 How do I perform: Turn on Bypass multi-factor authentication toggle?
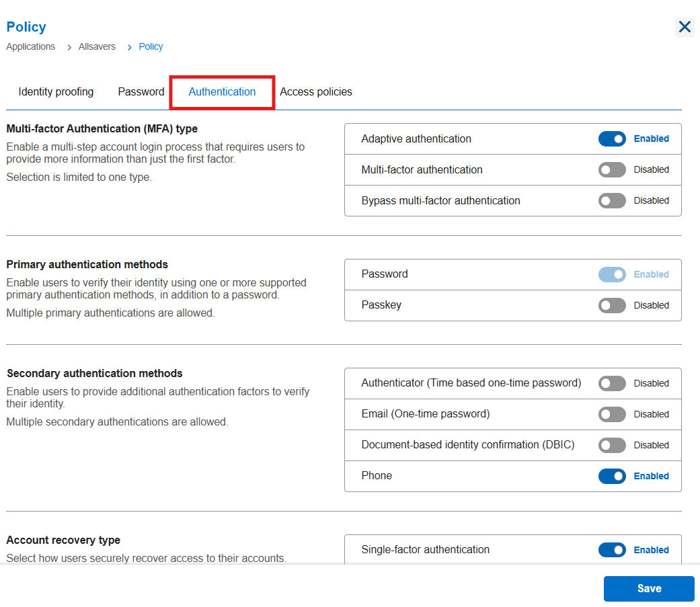612,201
